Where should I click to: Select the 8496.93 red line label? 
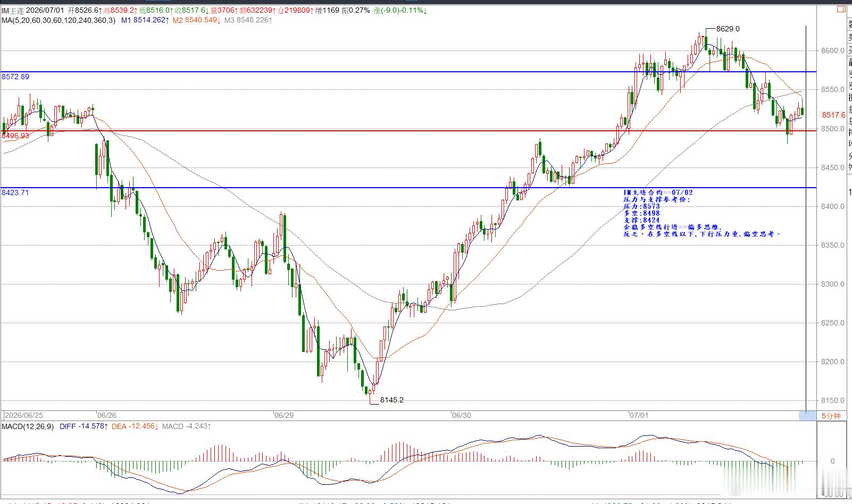(15, 136)
